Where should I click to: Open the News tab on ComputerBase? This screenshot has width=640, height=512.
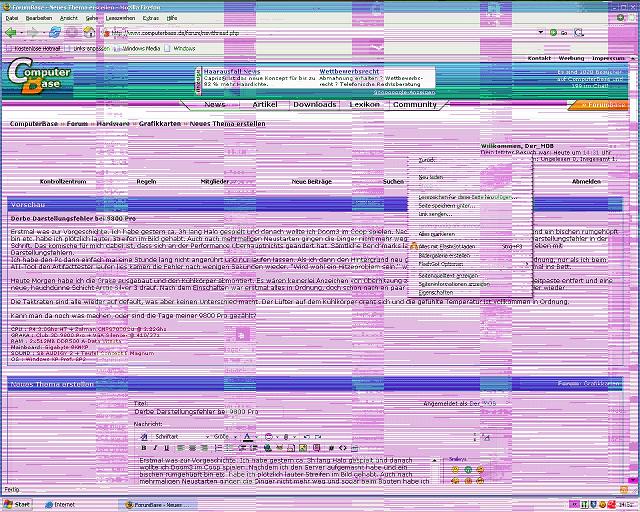click(215, 105)
